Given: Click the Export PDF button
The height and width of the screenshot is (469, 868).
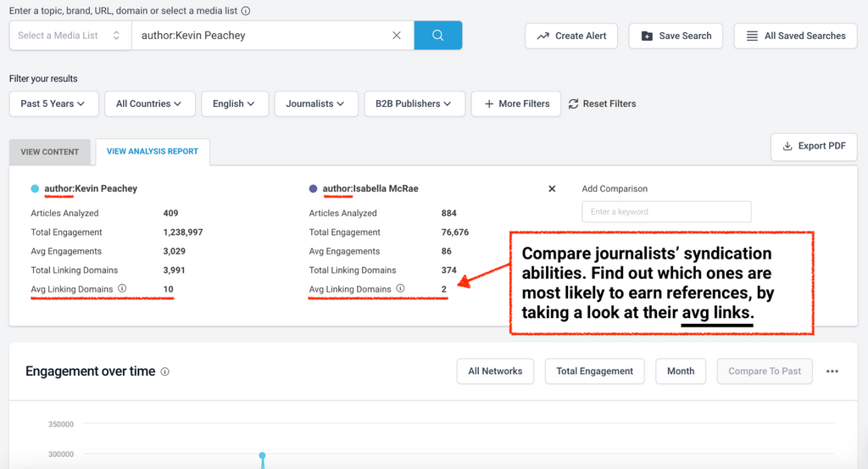Looking at the screenshot, I should [x=814, y=146].
